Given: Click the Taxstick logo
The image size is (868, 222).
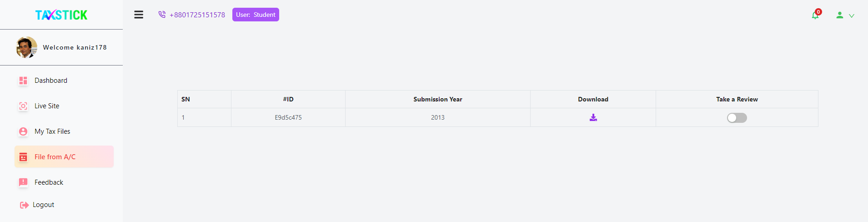Looking at the screenshot, I should click(61, 15).
